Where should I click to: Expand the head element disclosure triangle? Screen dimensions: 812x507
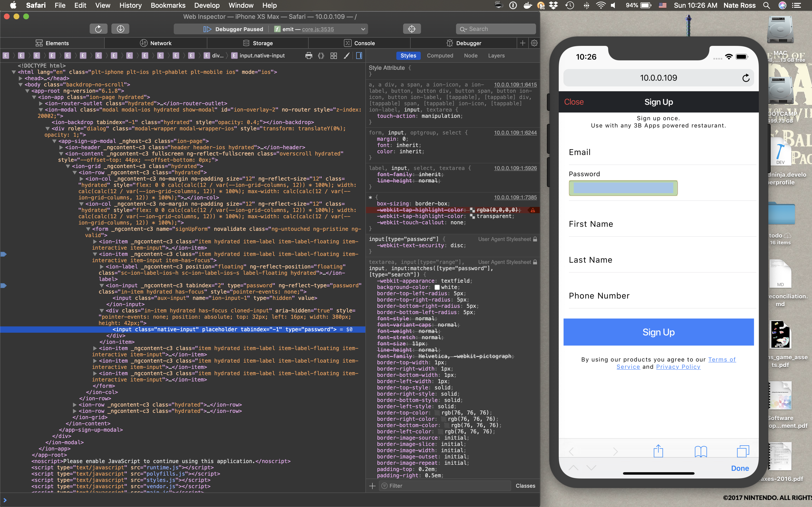[x=21, y=78]
